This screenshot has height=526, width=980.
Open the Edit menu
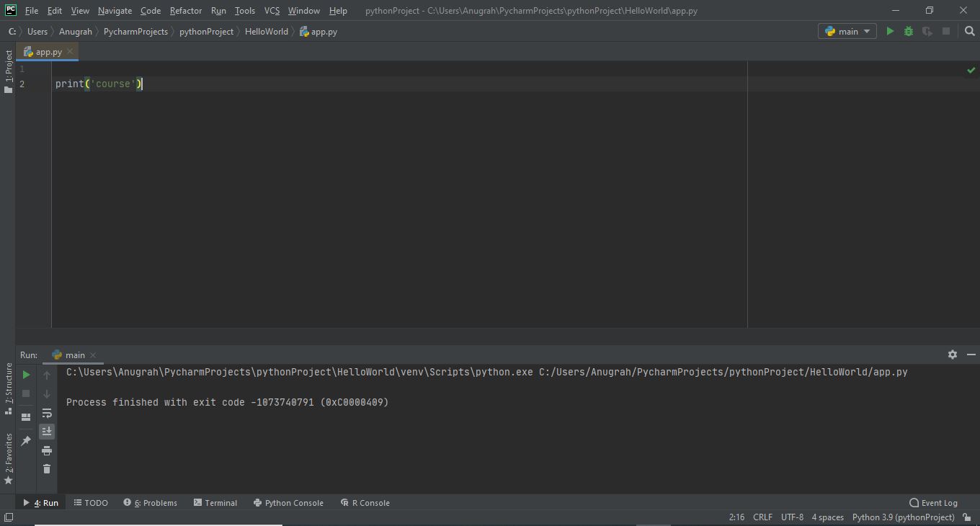(x=54, y=11)
